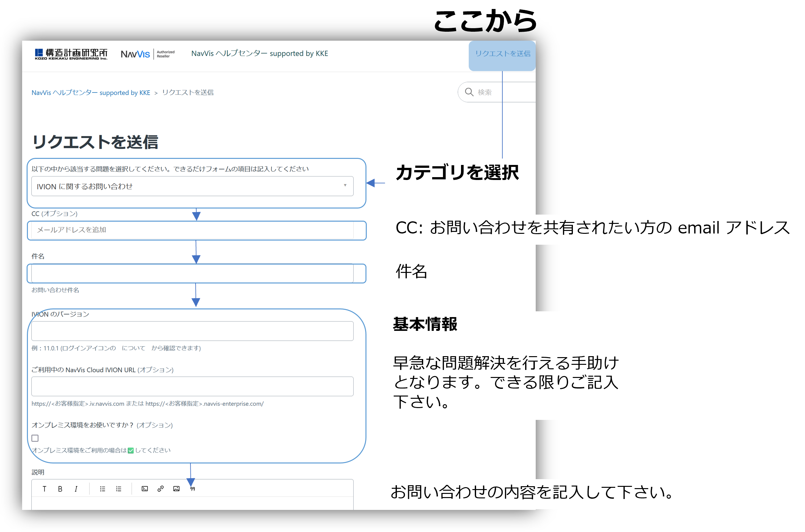The image size is (805, 532).
Task: Open NavVis ヘルプセンター breadcrumb link
Action: click(91, 93)
